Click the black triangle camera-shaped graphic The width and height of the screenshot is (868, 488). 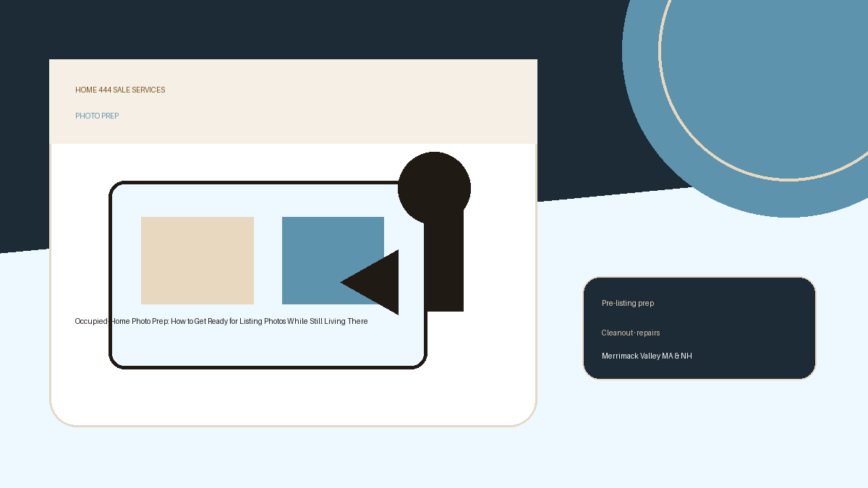(x=379, y=283)
